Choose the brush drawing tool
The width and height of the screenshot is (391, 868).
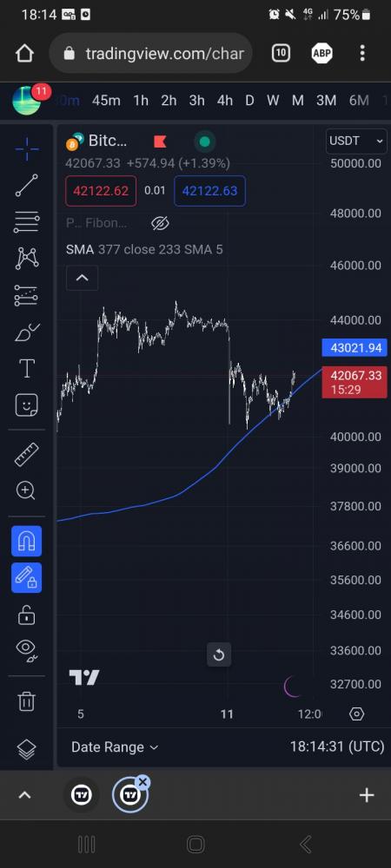[27, 332]
